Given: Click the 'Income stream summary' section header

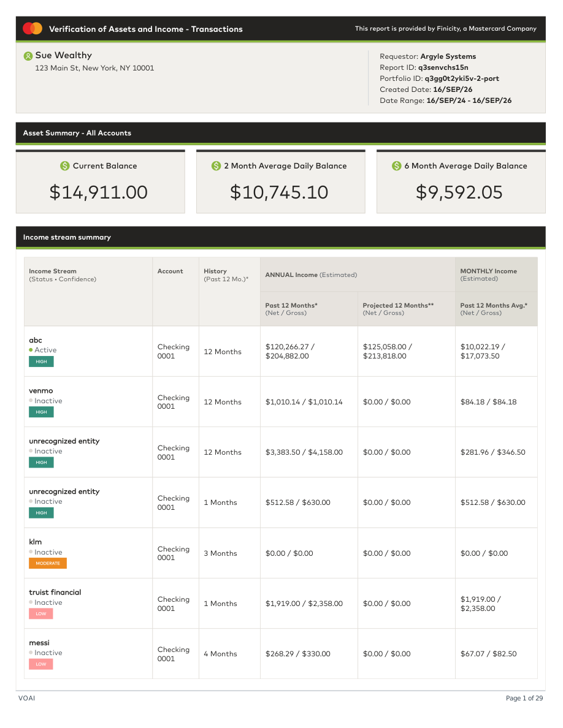Looking at the screenshot, I should tap(280, 237).
